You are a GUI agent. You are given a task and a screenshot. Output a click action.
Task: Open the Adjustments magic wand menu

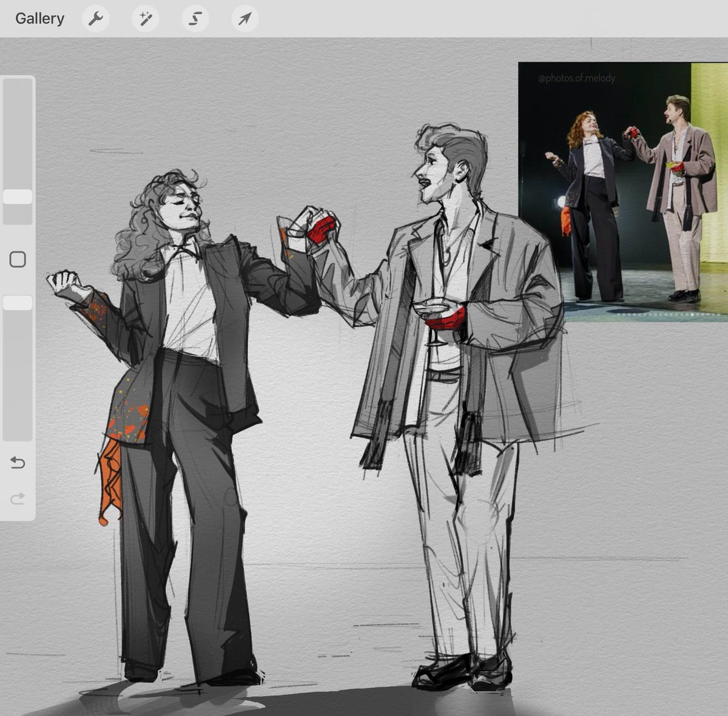click(146, 19)
